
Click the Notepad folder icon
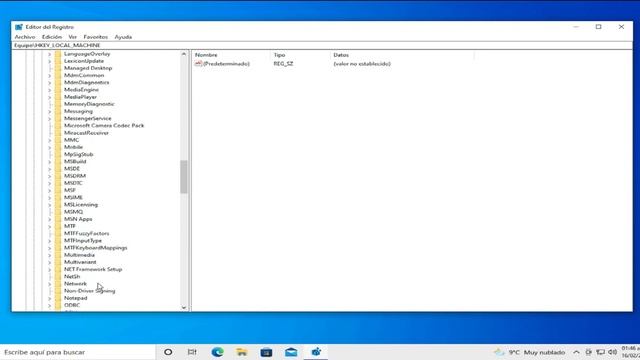coord(58,298)
